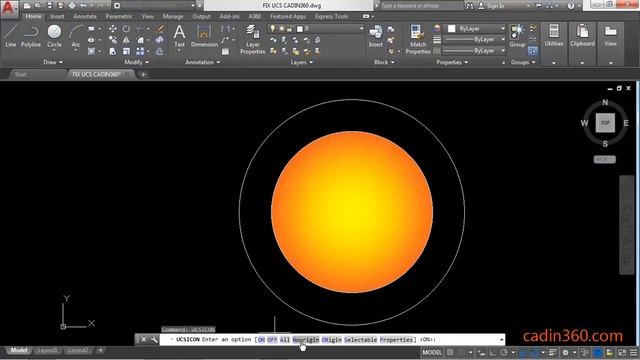This screenshot has width=640, height=360.
Task: Open Layer Properties manager
Action: (x=253, y=39)
